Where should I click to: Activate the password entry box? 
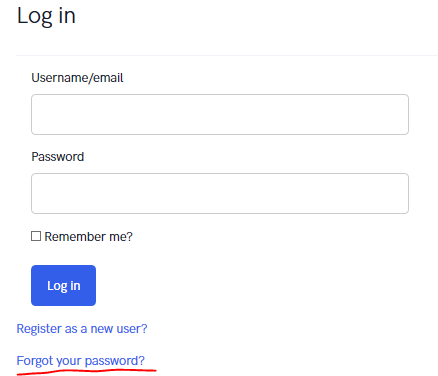tap(220, 193)
